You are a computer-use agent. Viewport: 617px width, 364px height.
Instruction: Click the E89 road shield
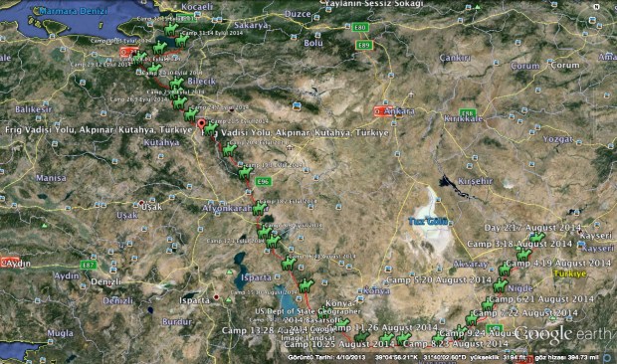pos(364,45)
